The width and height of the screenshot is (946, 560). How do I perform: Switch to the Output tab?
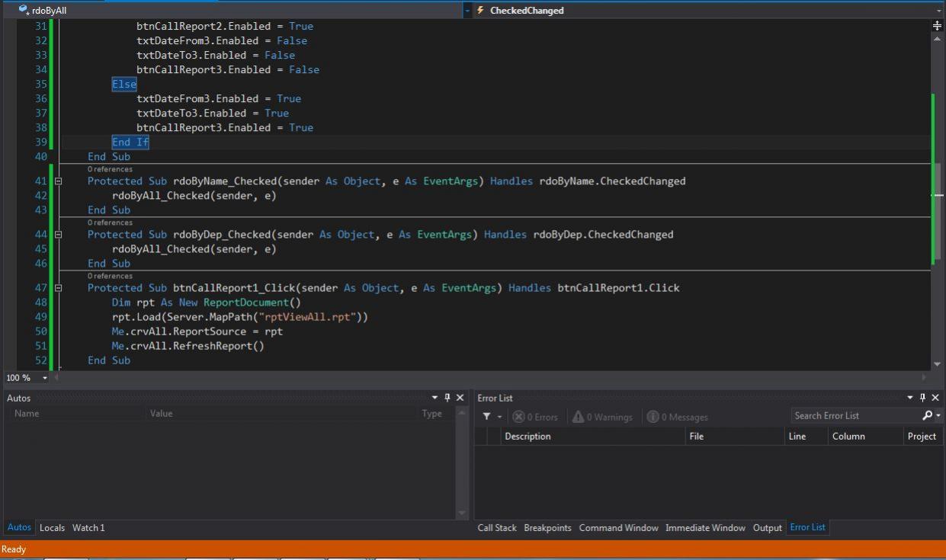768,527
